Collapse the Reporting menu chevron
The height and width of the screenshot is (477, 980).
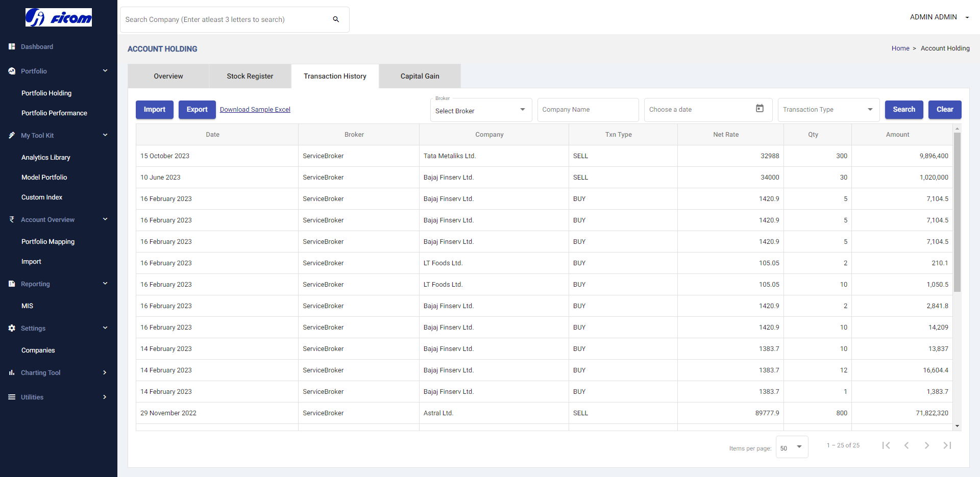(105, 284)
